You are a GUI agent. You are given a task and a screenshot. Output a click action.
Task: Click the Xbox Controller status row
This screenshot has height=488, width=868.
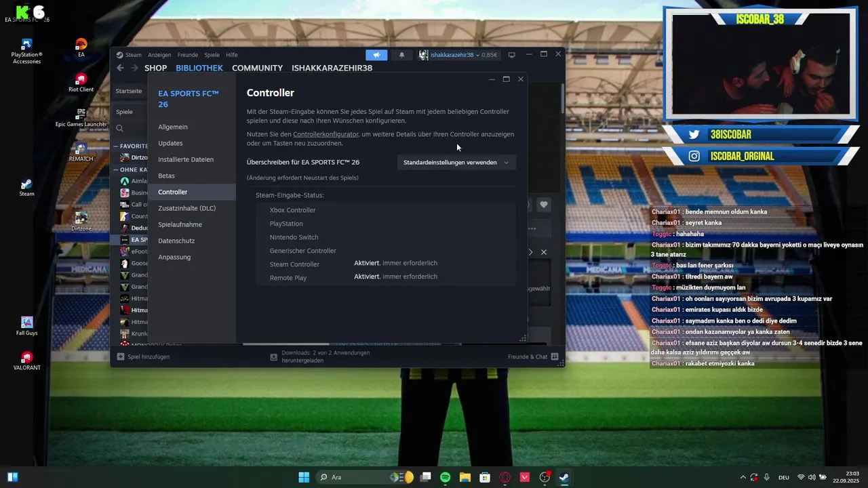[386, 210]
